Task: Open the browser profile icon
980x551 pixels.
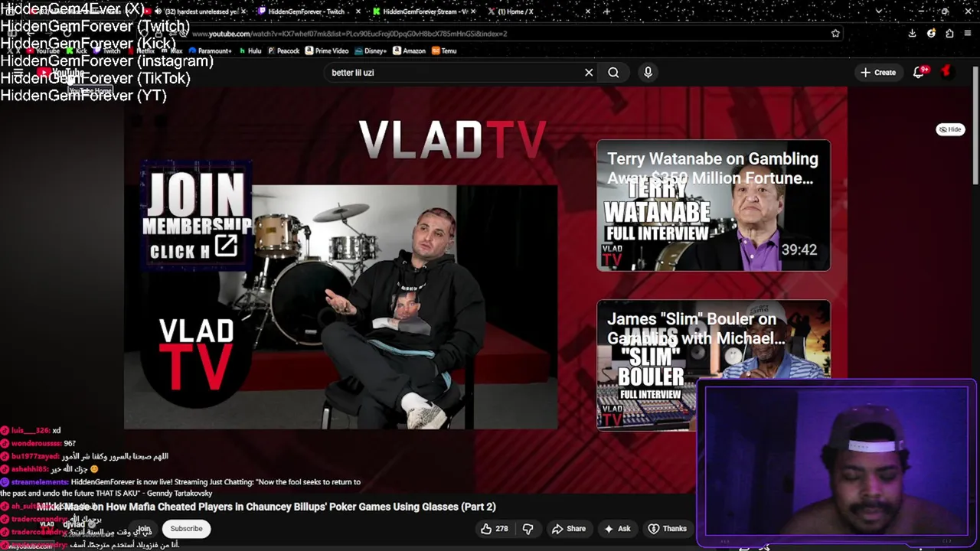Action: [x=931, y=34]
